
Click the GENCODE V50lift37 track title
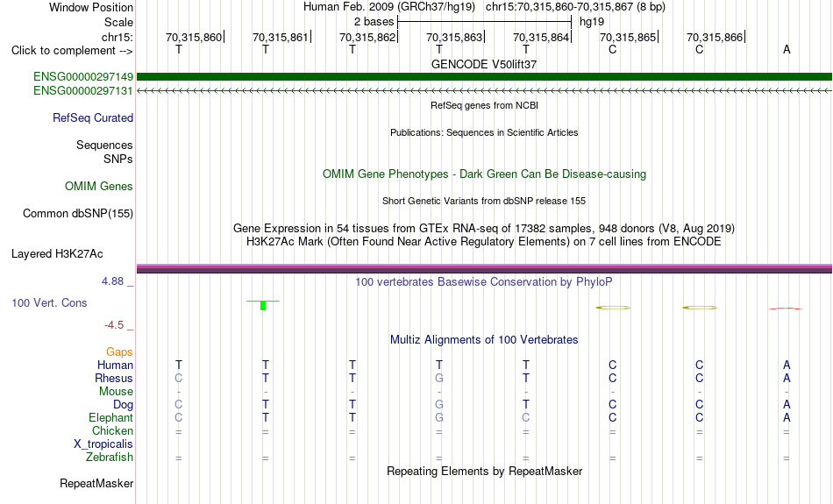click(484, 64)
